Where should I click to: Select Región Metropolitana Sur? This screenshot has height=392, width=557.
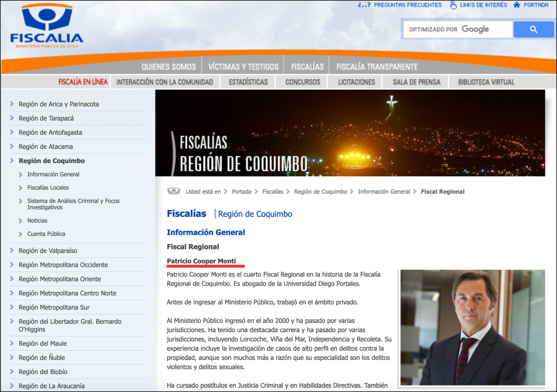pos(54,308)
